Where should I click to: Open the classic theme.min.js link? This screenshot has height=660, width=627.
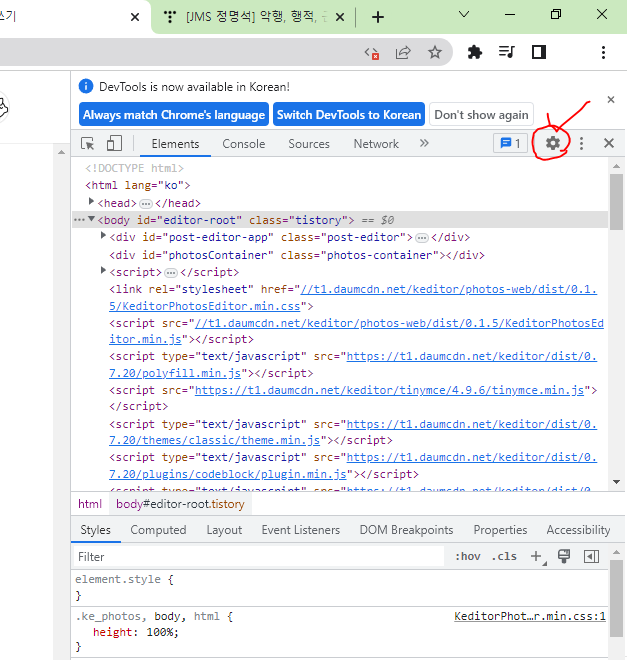[x=353, y=432]
